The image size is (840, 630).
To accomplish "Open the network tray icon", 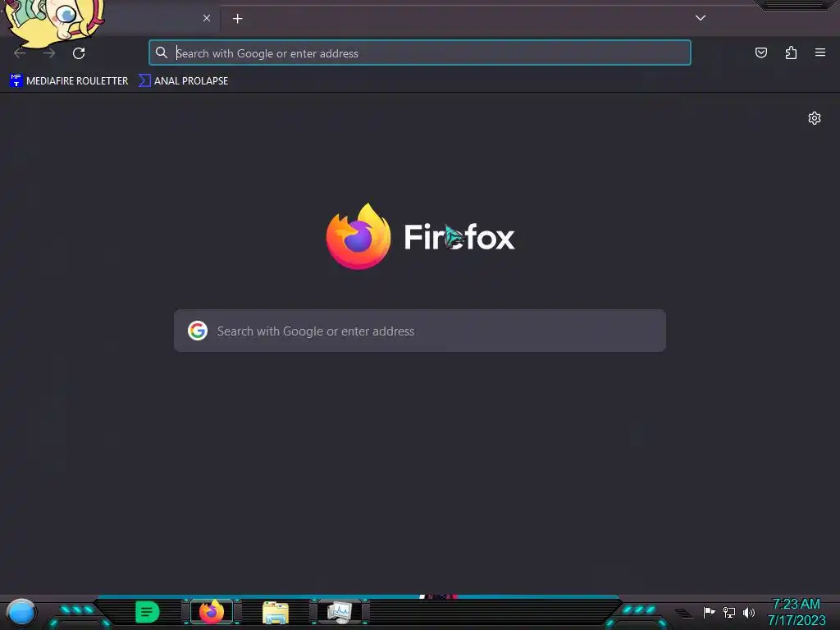I will coord(729,612).
